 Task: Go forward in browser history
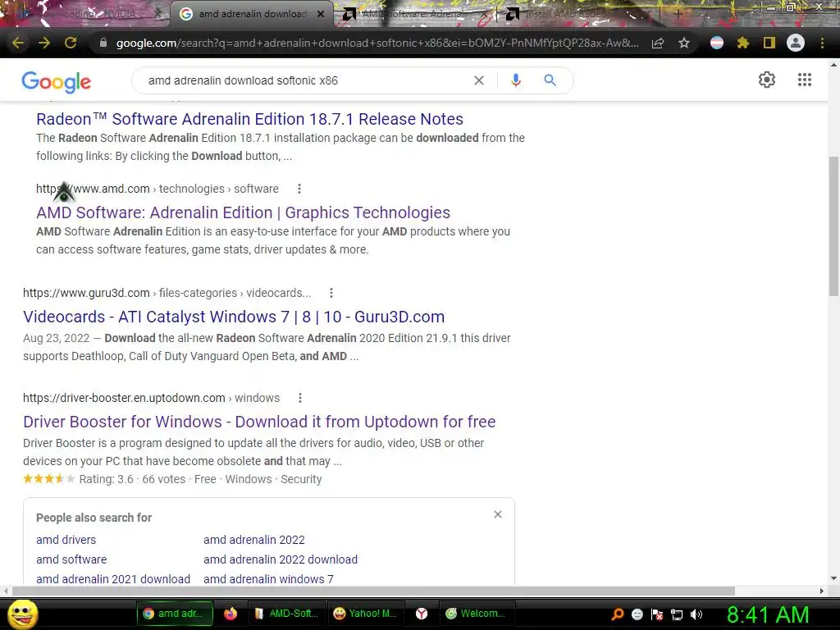tap(44, 43)
